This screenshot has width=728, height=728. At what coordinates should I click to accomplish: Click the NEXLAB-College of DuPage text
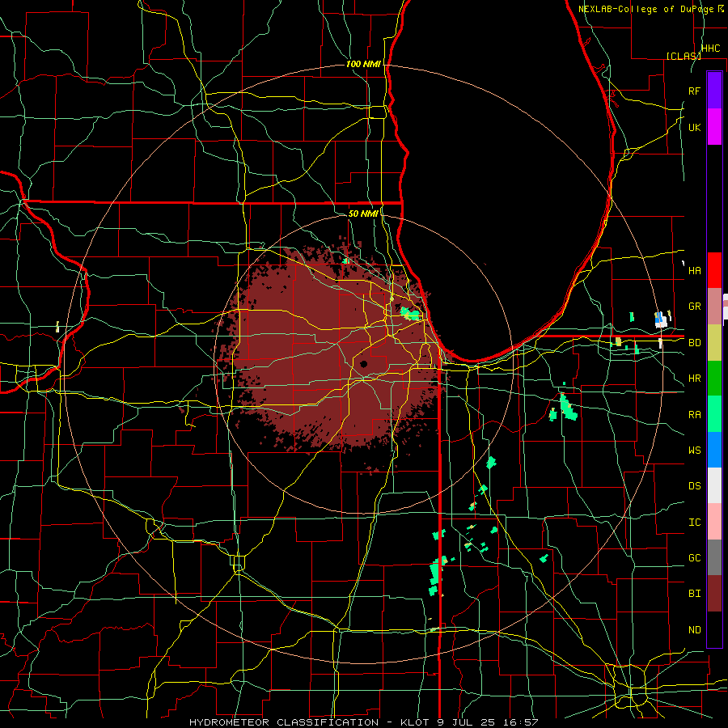coord(647,9)
